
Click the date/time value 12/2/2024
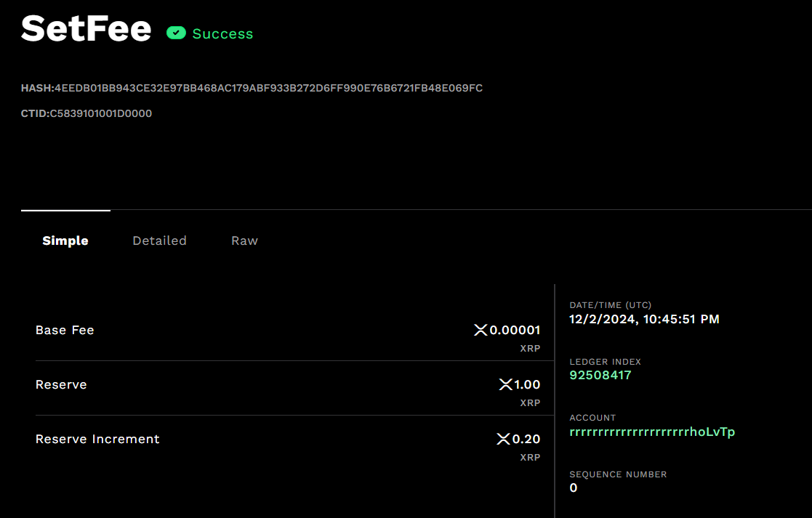coord(644,319)
